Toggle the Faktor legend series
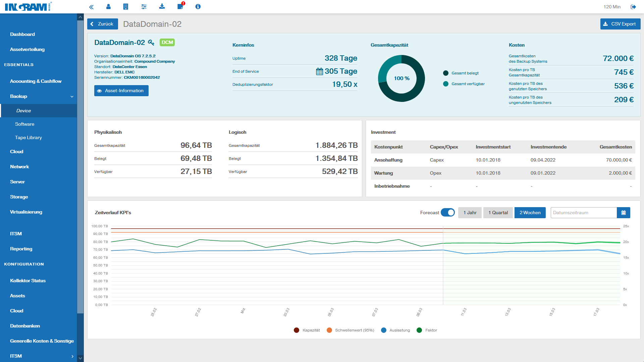Image resolution: width=644 pixels, height=362 pixels. coord(427,330)
